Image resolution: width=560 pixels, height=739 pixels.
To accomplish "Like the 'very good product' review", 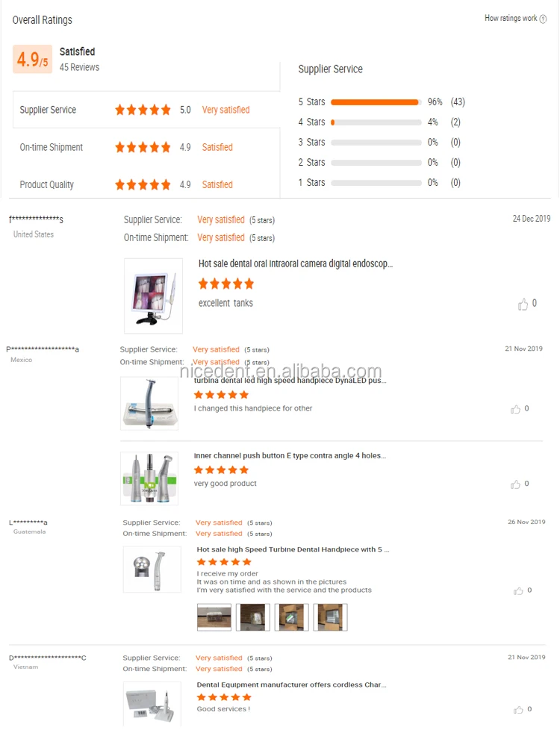I will click(x=515, y=484).
